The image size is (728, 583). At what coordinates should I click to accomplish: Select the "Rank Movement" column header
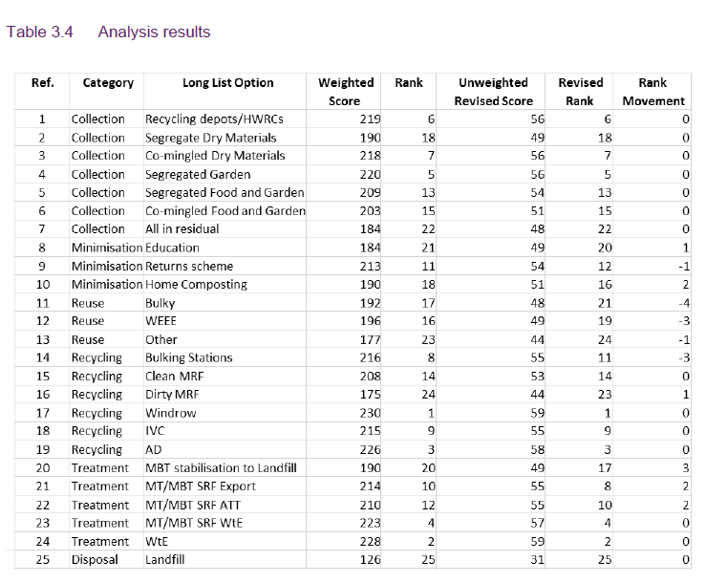click(x=653, y=92)
